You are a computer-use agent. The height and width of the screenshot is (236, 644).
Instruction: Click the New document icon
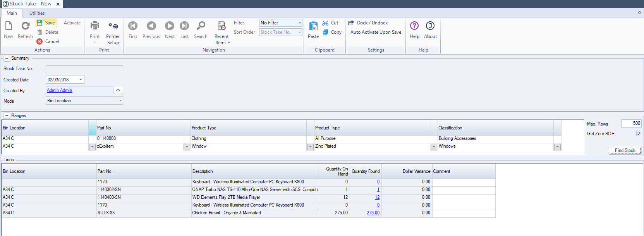click(x=9, y=26)
